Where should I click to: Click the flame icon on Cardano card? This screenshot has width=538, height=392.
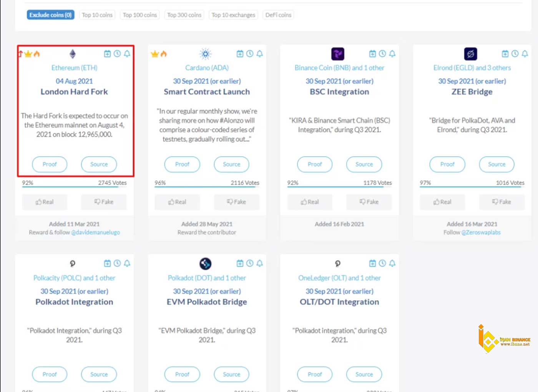click(164, 54)
